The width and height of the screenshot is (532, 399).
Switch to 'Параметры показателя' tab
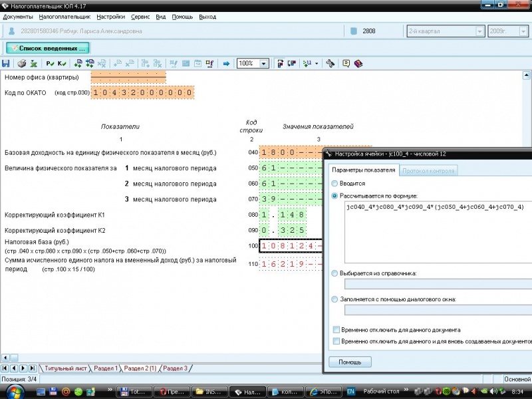pyautogui.click(x=363, y=170)
